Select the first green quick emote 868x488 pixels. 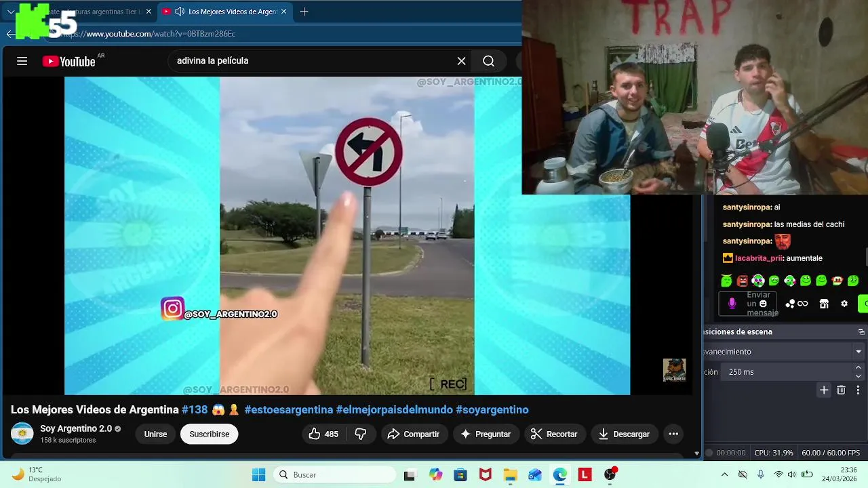coord(726,281)
